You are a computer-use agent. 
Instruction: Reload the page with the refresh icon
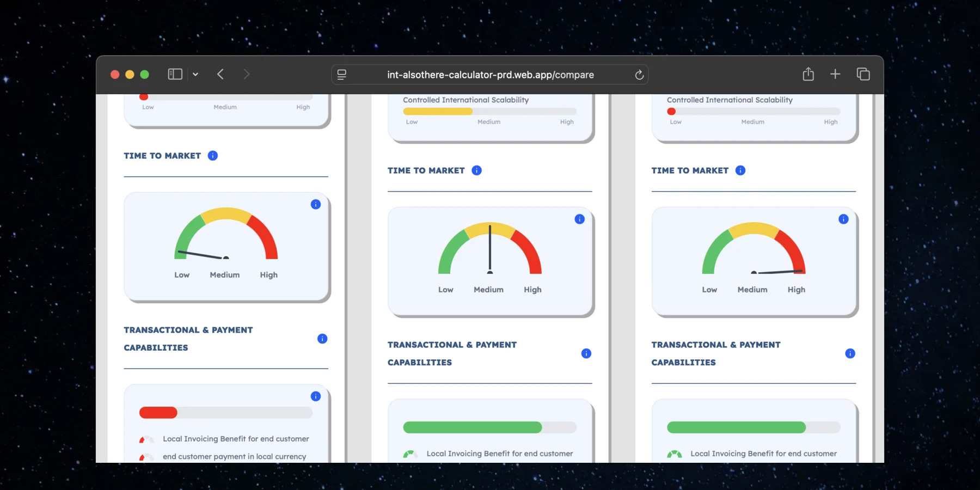tap(639, 75)
